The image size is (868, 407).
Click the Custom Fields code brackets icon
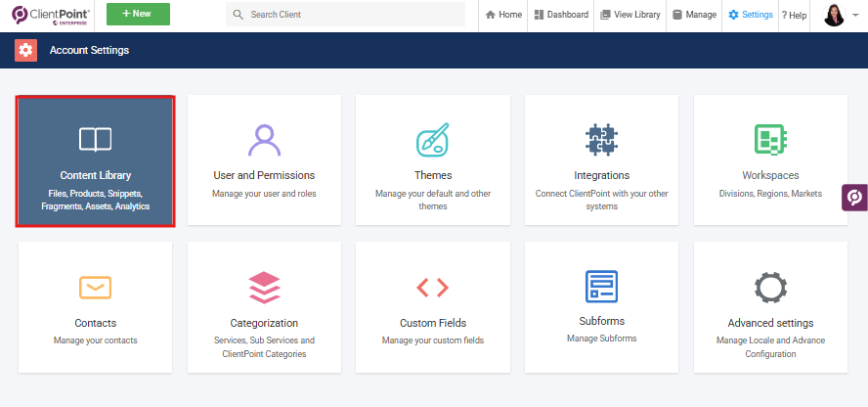click(433, 288)
